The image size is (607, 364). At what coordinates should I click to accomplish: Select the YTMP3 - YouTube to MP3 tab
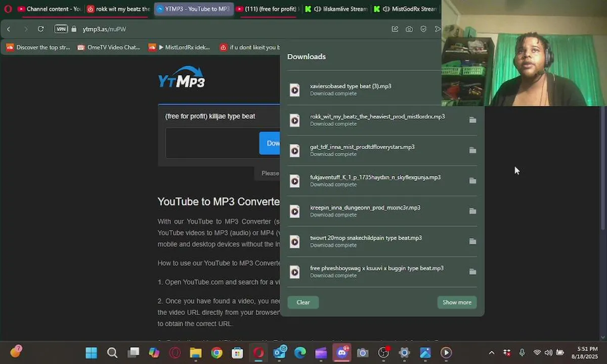pyautogui.click(x=193, y=9)
